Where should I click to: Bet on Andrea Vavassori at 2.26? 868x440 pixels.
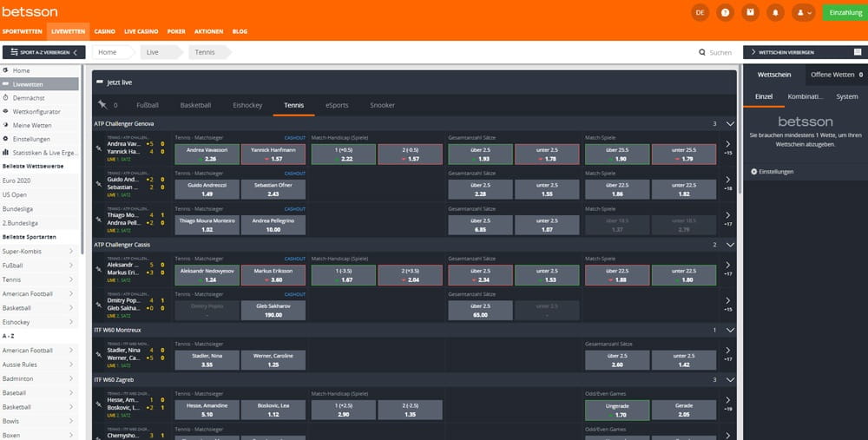pyautogui.click(x=207, y=154)
